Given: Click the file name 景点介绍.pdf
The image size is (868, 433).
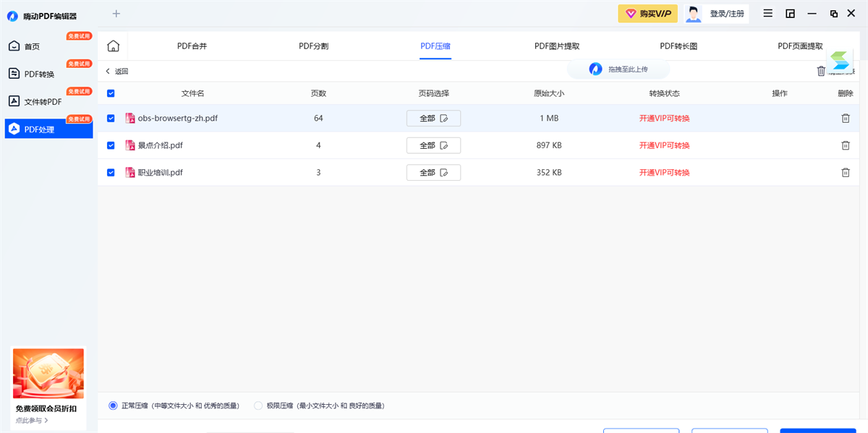Looking at the screenshot, I should [x=161, y=145].
